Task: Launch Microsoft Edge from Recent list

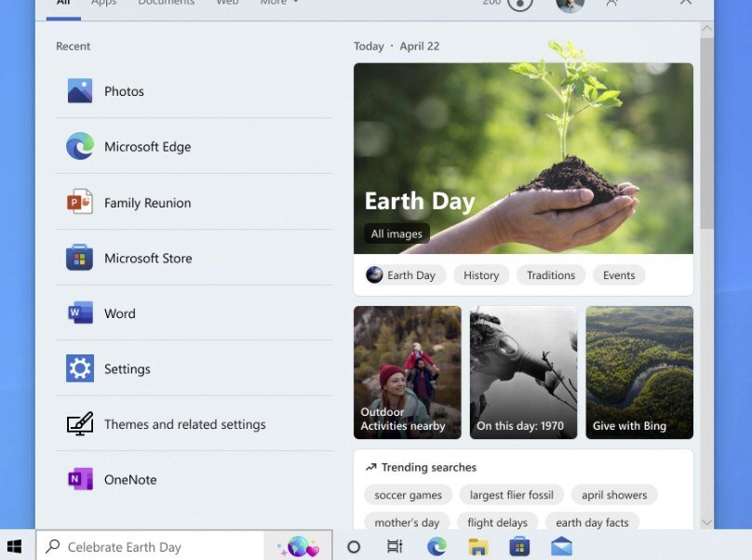Action: click(194, 146)
